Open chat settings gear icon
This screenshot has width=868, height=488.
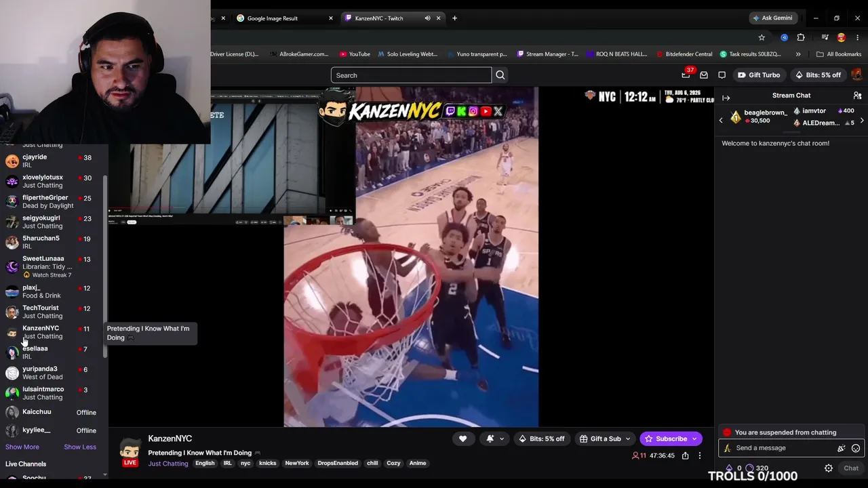tap(828, 468)
